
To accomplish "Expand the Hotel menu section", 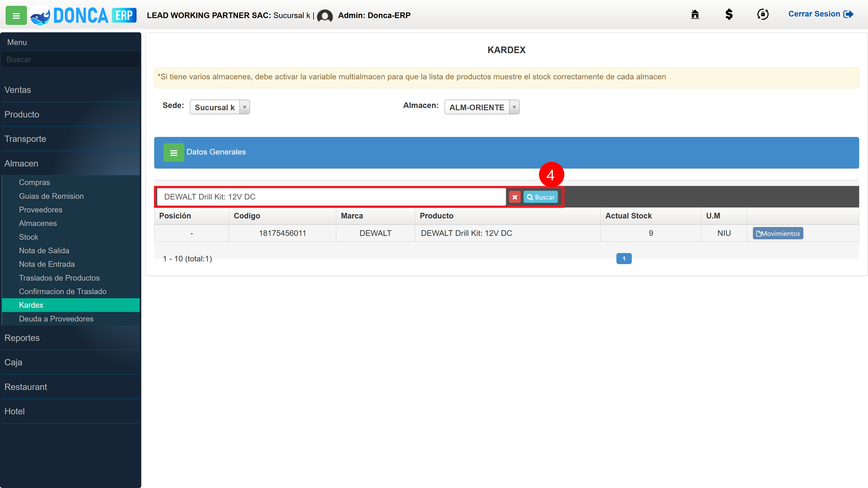I will point(71,411).
